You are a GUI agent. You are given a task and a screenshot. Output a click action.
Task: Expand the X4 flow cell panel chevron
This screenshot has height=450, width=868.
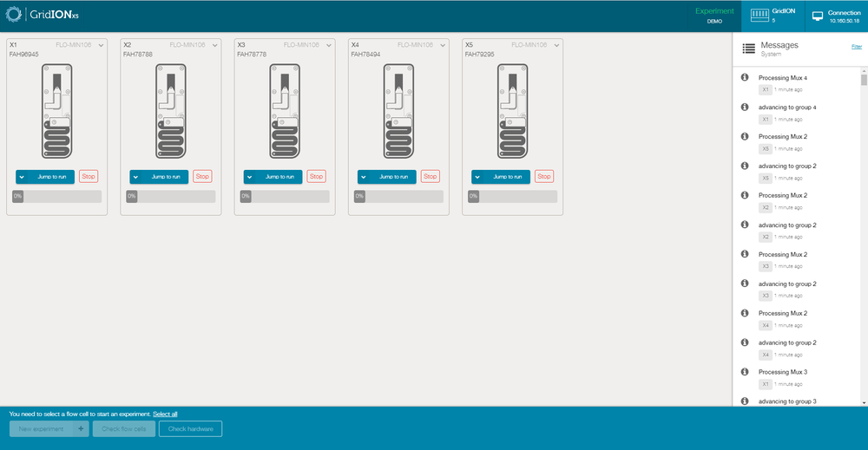443,45
